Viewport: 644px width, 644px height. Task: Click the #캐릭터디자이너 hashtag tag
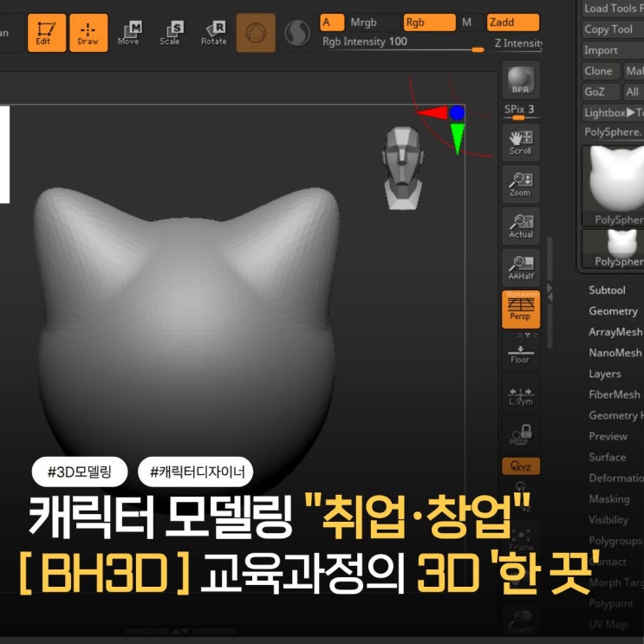click(x=196, y=472)
